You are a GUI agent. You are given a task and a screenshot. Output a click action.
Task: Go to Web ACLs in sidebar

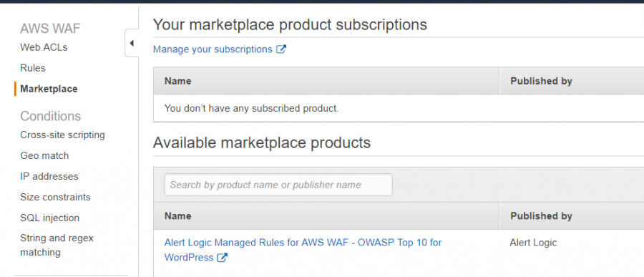pyautogui.click(x=44, y=47)
